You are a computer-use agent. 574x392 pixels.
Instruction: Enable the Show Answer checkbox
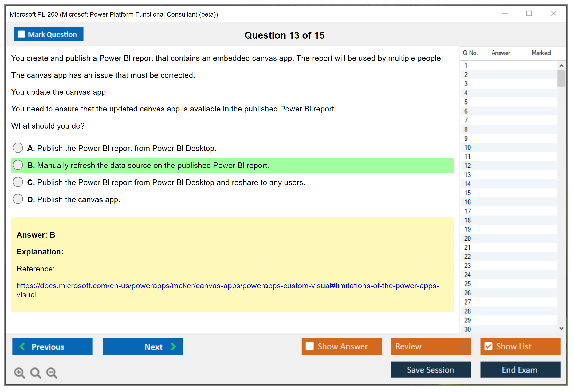click(x=310, y=346)
